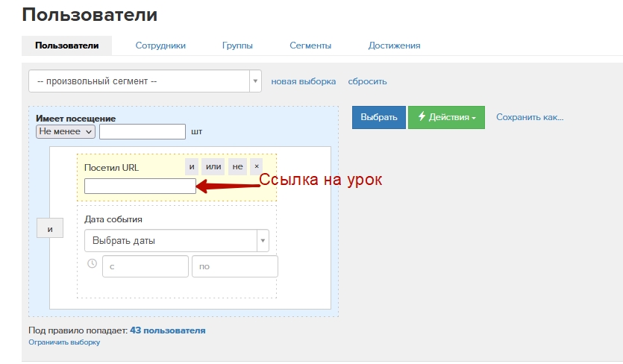
Task: Open the 'Выбрать даты' dropdown
Action: [176, 241]
